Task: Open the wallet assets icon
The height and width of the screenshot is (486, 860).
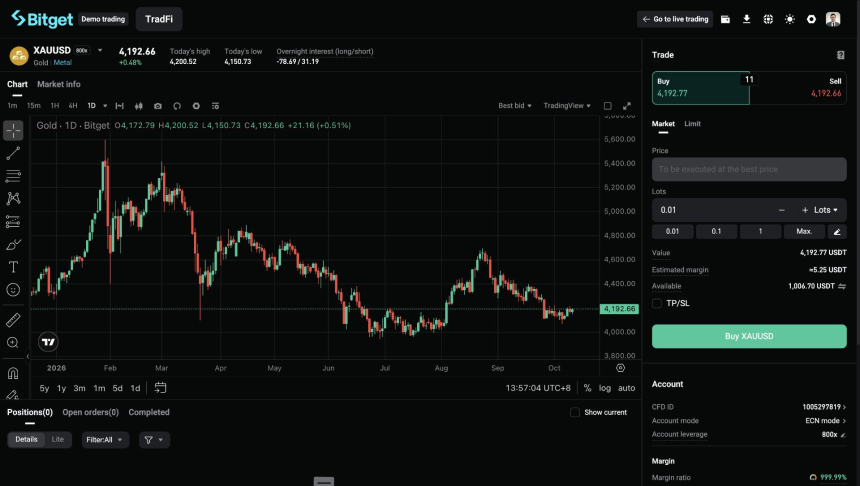Action: pos(725,19)
